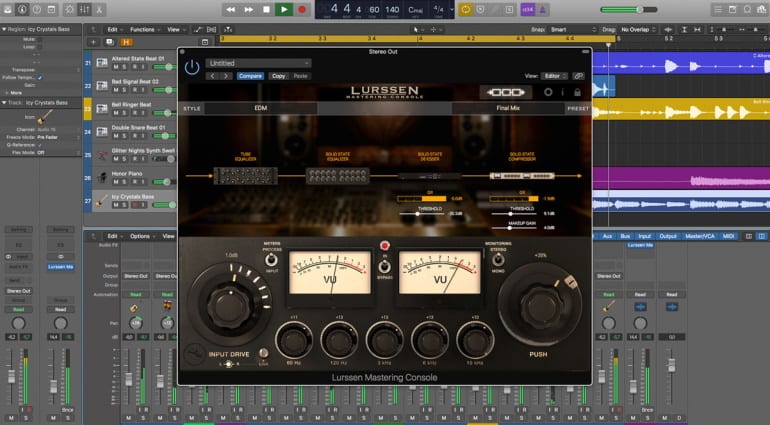Open the Functions menu in tracks area
The image size is (770, 425).
(x=144, y=29)
